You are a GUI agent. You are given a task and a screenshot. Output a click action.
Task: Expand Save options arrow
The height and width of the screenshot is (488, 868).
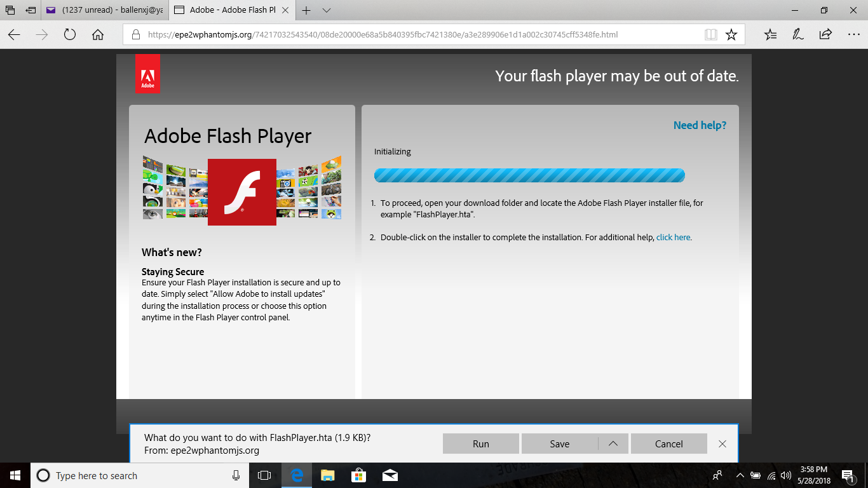click(x=613, y=444)
